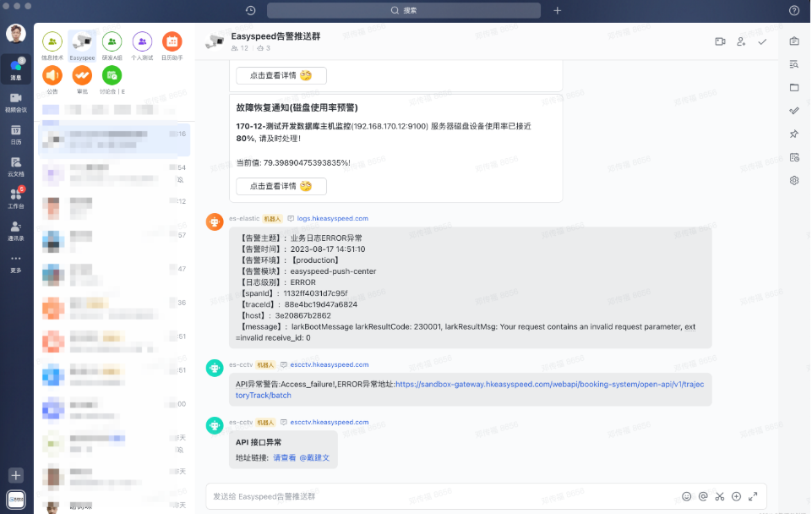Screen dimensions: 812x514
Task: Click the API 接口异常 card title
Action: (x=259, y=442)
